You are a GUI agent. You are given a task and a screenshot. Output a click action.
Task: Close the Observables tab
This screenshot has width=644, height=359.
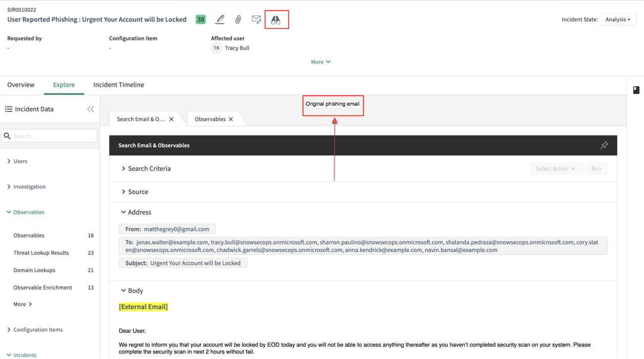[x=231, y=119]
